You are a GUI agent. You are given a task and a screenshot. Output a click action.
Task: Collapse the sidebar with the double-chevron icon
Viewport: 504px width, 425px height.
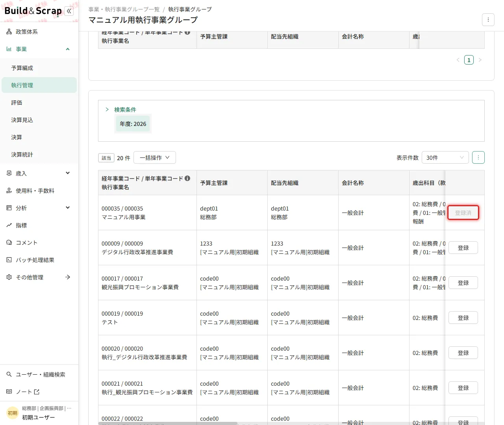click(69, 11)
